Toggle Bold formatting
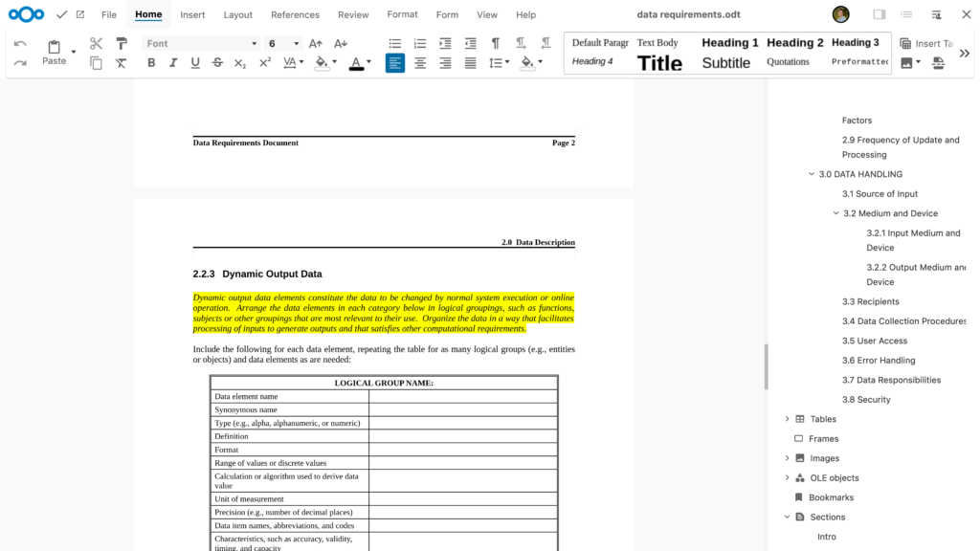 [x=151, y=62]
